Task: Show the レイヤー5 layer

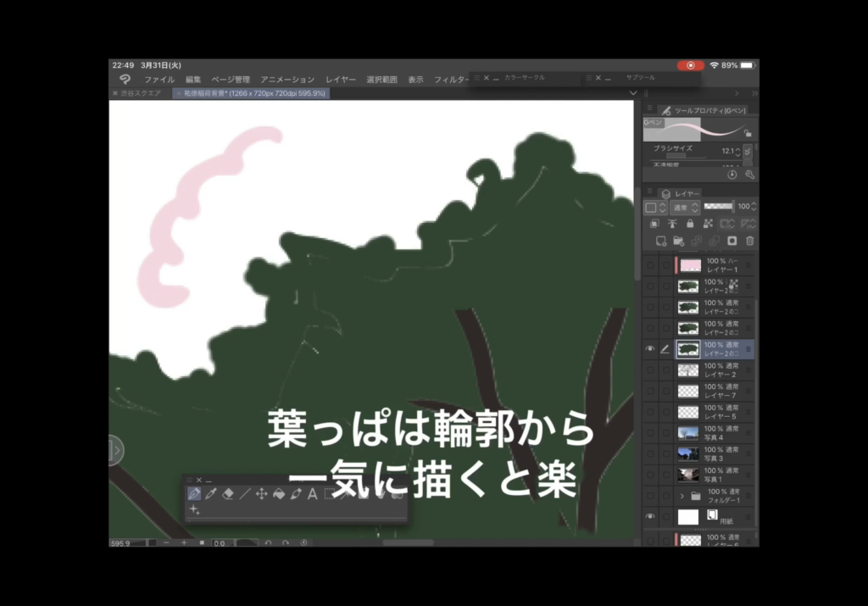Action: tap(650, 412)
